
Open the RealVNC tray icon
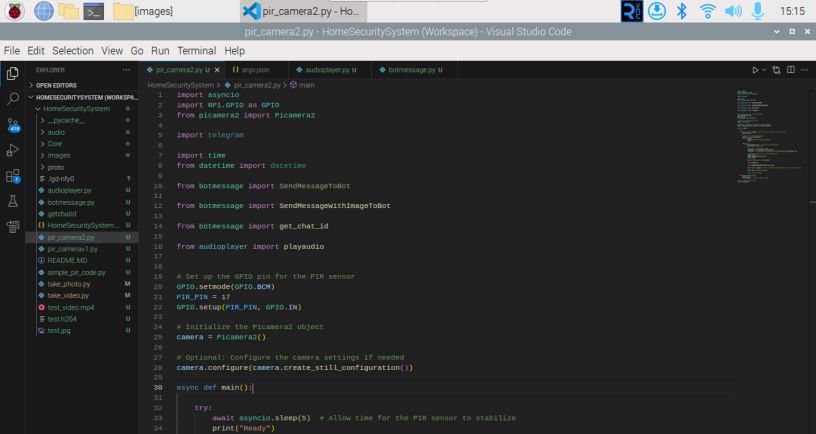click(632, 11)
